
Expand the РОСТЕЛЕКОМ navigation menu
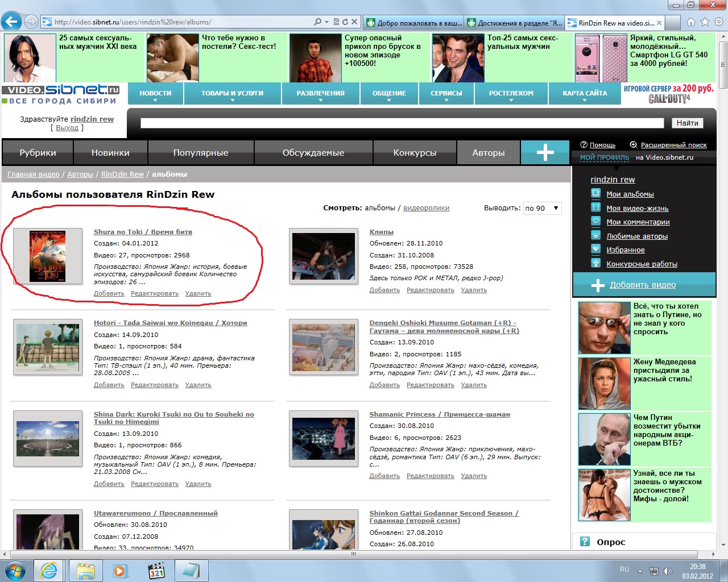[511, 94]
